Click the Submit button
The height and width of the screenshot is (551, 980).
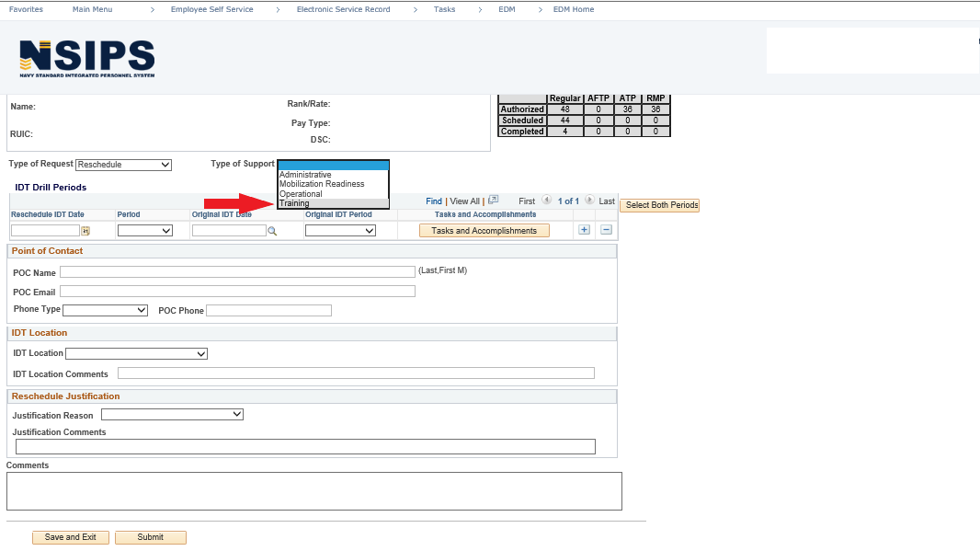coord(150,537)
